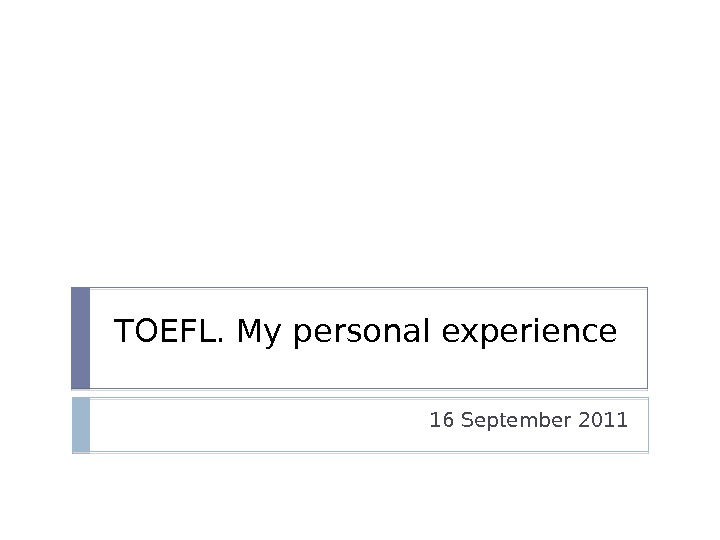Click the empty white area above the title box
The width and height of the screenshot is (720, 540).
point(360,150)
